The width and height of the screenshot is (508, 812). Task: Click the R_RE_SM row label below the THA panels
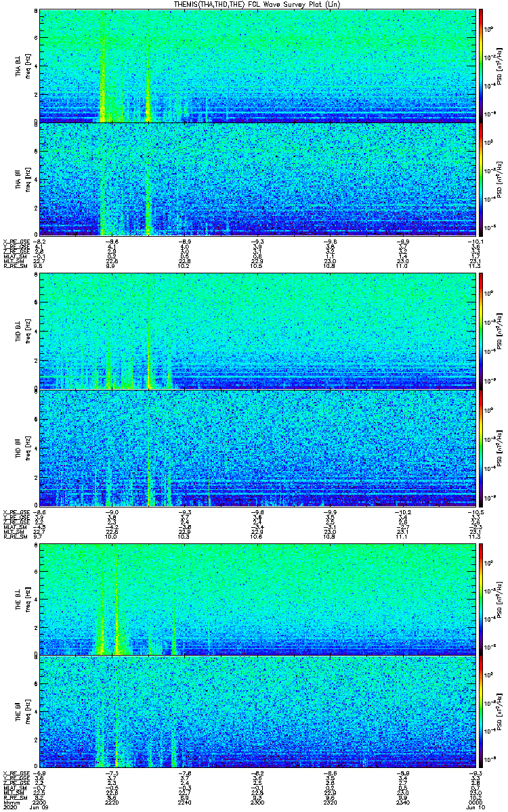click(15, 267)
